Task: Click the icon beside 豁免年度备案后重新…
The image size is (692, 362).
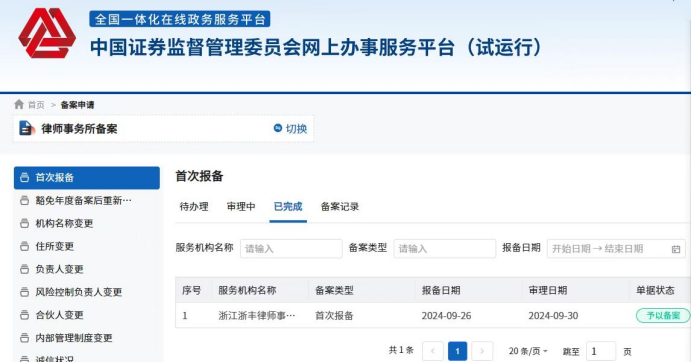Action: (25, 200)
